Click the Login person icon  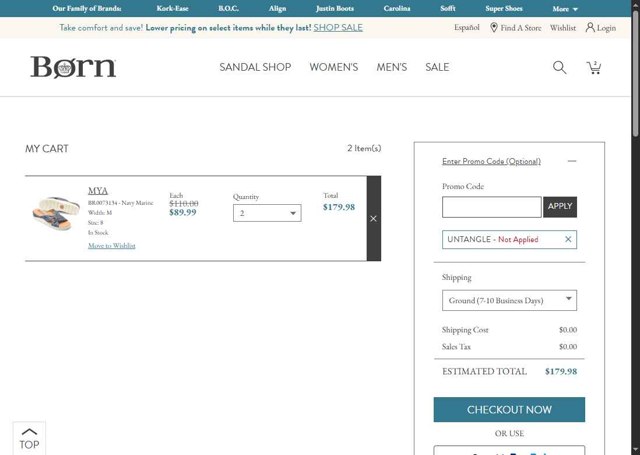tap(590, 28)
